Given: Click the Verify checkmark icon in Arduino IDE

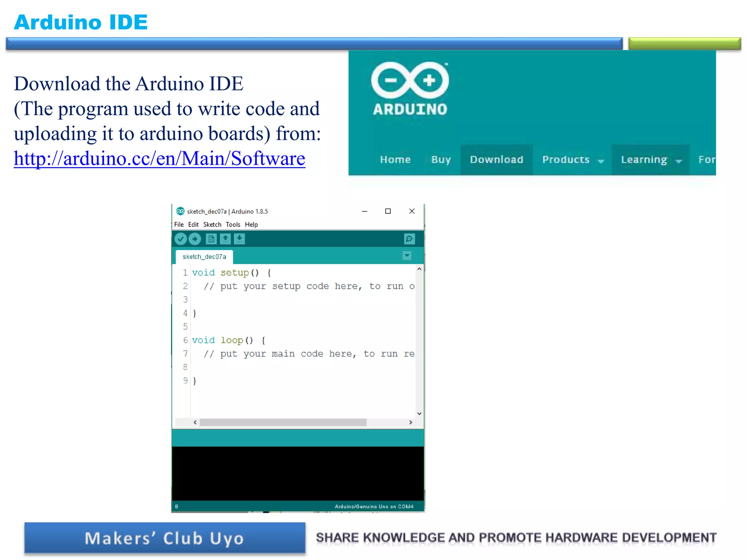Looking at the screenshot, I should [x=181, y=239].
